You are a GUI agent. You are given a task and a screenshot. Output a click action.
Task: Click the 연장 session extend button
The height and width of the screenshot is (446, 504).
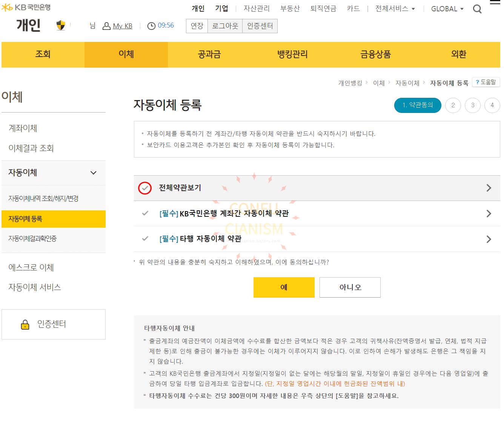click(197, 26)
